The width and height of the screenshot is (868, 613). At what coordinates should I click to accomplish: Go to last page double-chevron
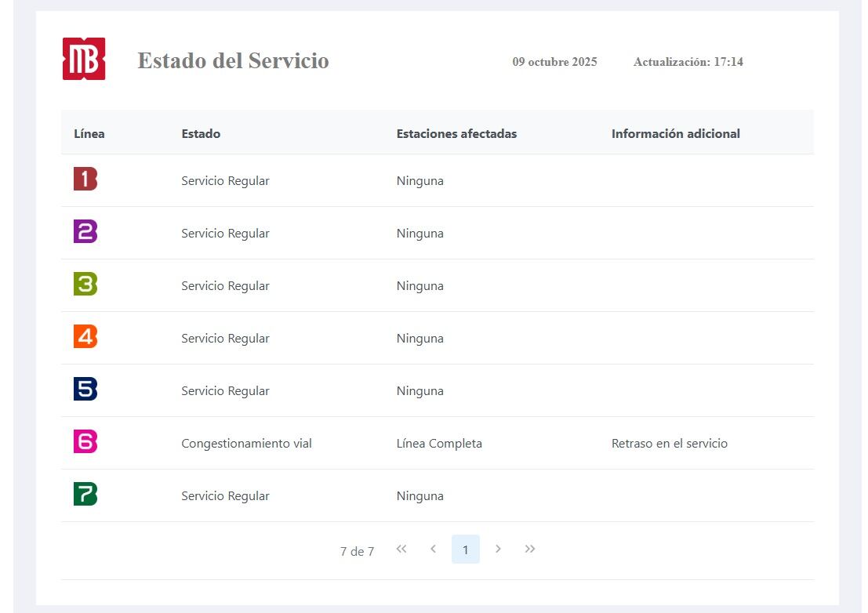tap(530, 549)
